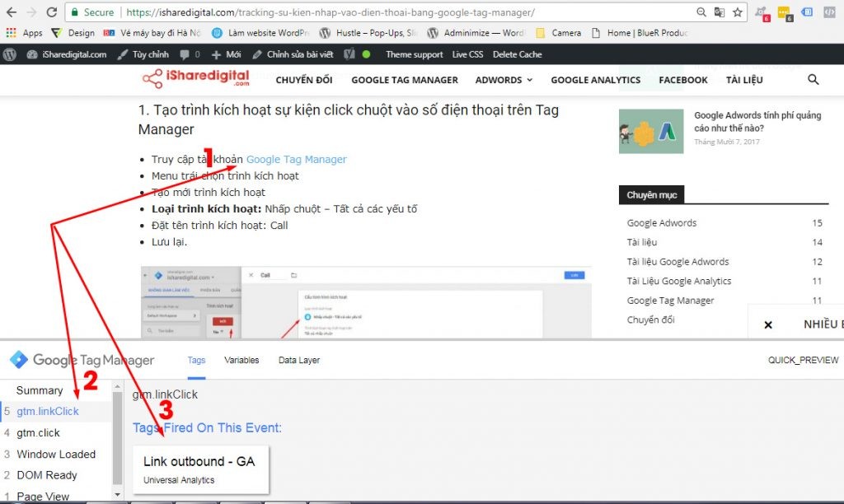Open Live CSS in admin bar
This screenshot has height=504, width=844.
click(x=467, y=54)
